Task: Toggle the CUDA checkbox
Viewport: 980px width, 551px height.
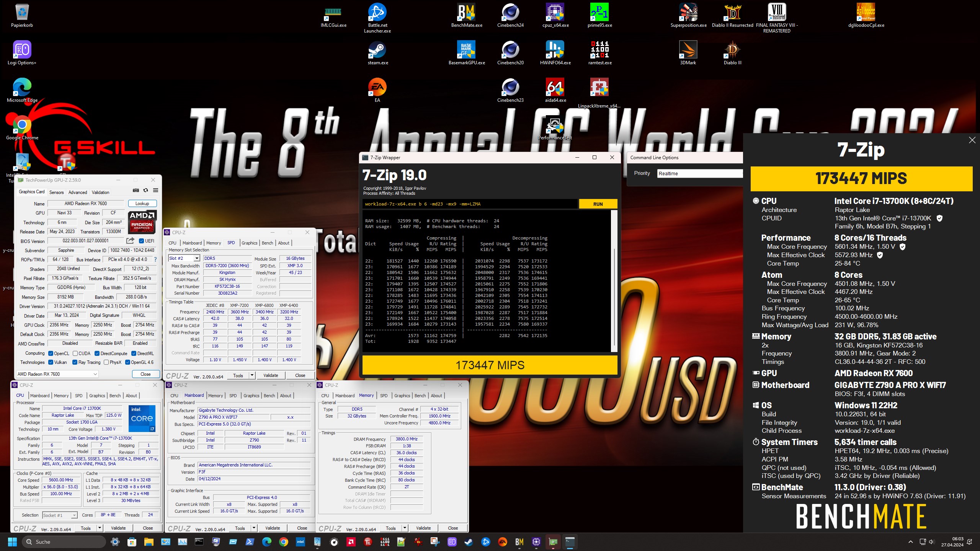Action: (x=75, y=354)
